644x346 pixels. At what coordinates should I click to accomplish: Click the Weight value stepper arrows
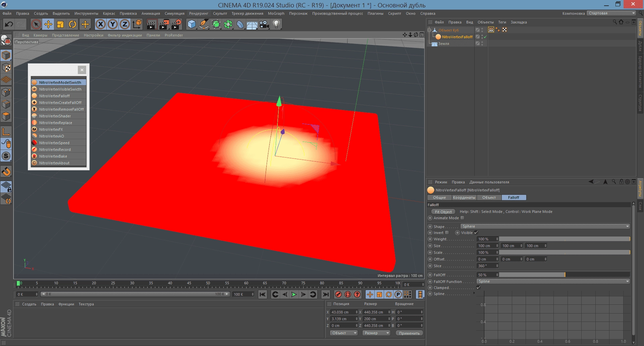(x=497, y=239)
